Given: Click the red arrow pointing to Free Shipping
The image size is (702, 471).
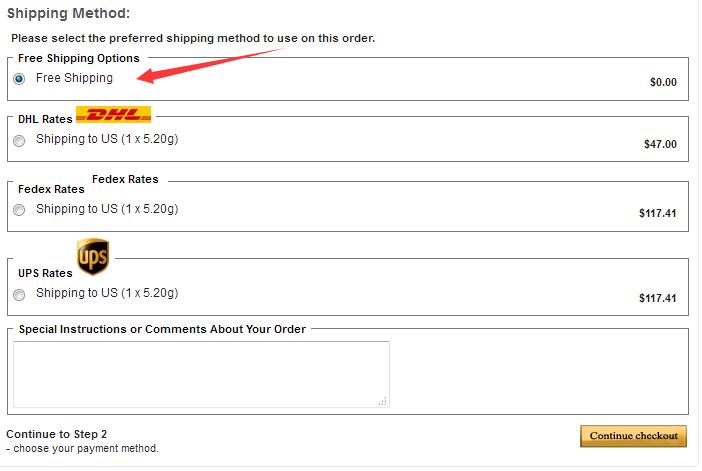Looking at the screenshot, I should coord(210,66).
